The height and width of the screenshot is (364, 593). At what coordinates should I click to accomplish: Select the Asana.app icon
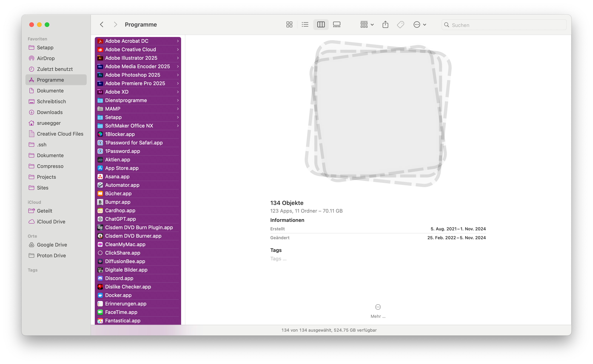coord(100,176)
